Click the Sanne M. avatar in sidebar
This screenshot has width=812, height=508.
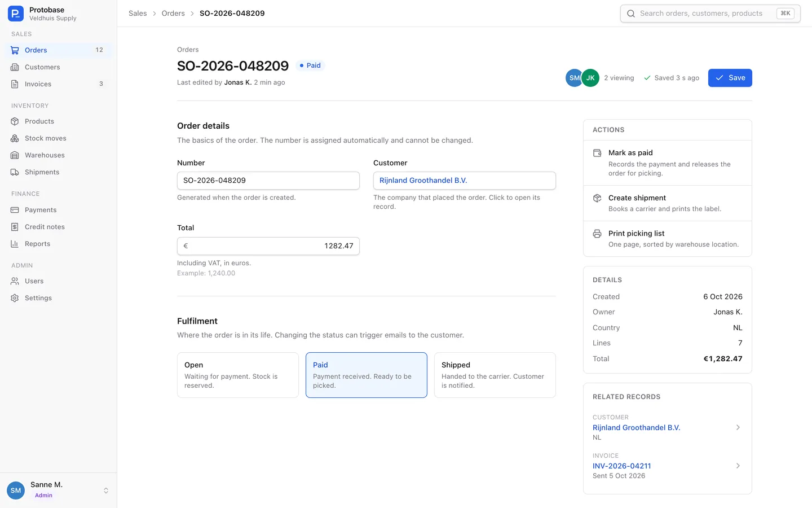click(16, 491)
